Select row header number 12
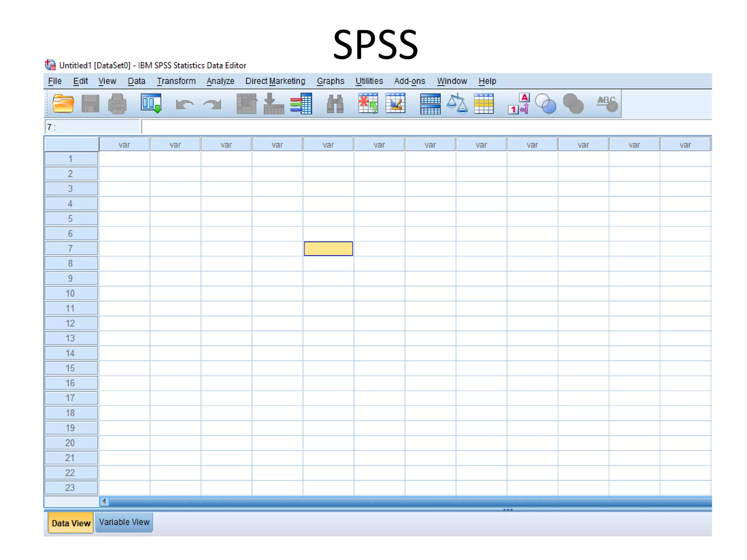The width and height of the screenshot is (747, 560). [x=71, y=323]
